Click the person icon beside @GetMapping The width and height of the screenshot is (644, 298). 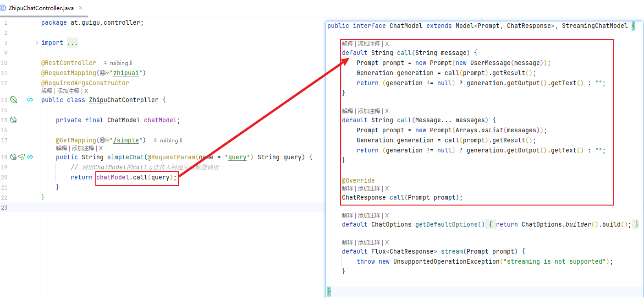[x=155, y=141]
